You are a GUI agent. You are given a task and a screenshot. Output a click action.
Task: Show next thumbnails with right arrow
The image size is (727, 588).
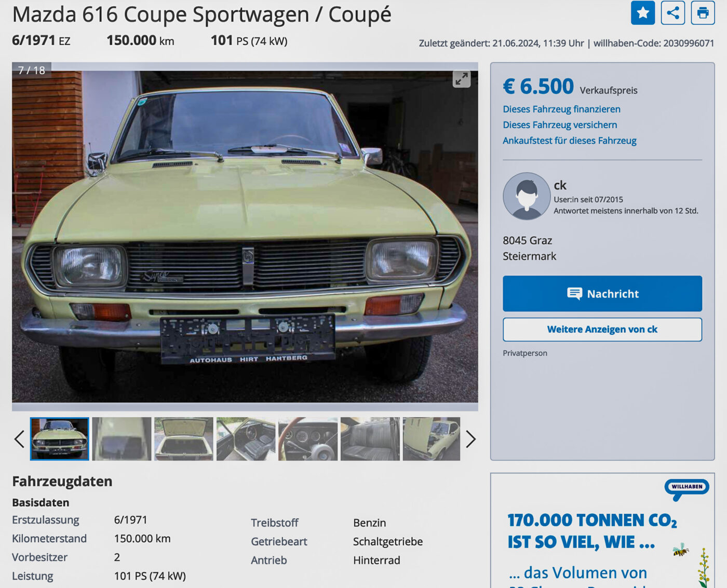click(470, 439)
